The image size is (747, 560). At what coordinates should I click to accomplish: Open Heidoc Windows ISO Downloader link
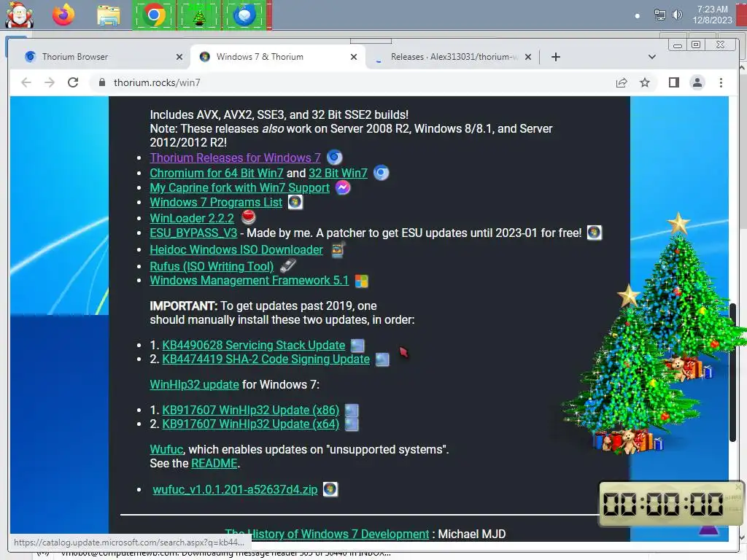[236, 249]
